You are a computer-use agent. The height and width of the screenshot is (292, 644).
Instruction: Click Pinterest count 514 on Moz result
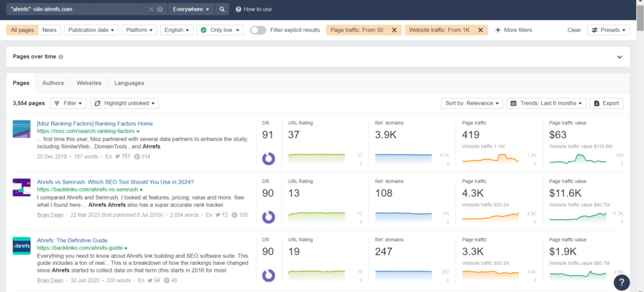coord(142,156)
